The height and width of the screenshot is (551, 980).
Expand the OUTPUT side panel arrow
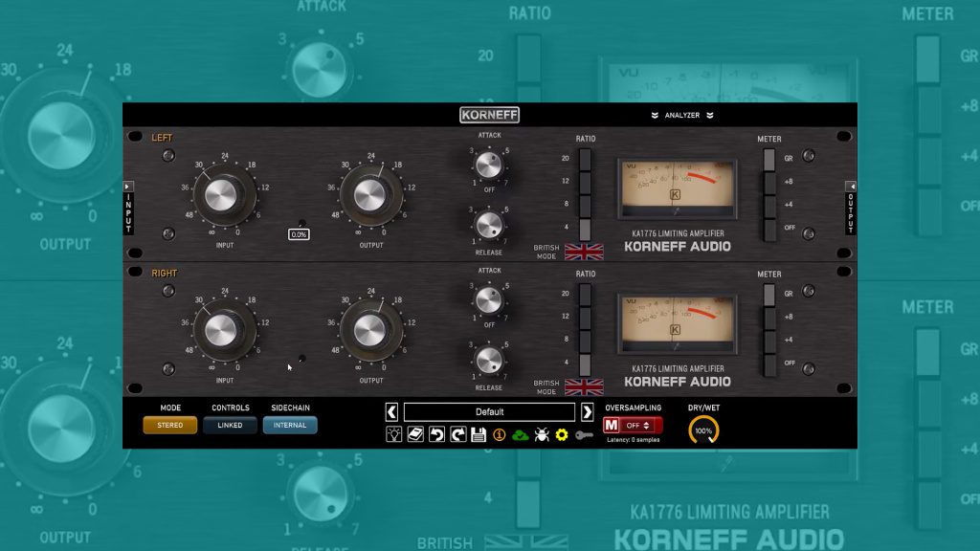tap(851, 187)
